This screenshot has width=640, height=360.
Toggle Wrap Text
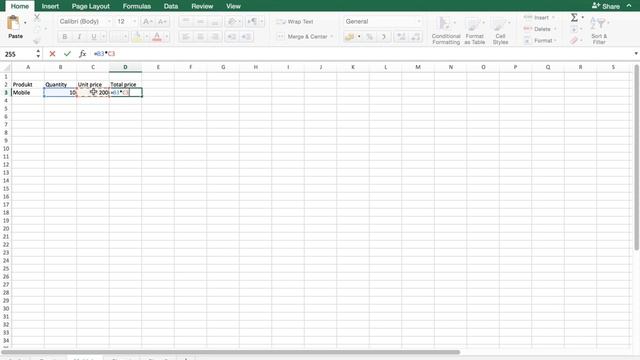pos(295,22)
